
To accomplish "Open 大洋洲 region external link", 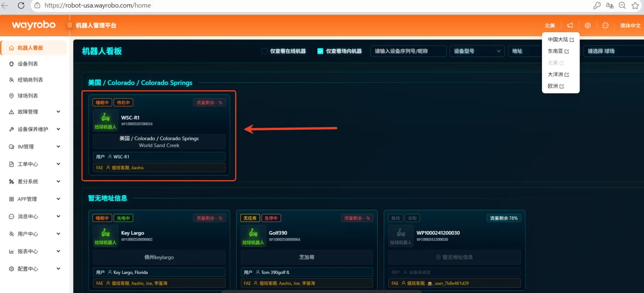I will click(558, 74).
